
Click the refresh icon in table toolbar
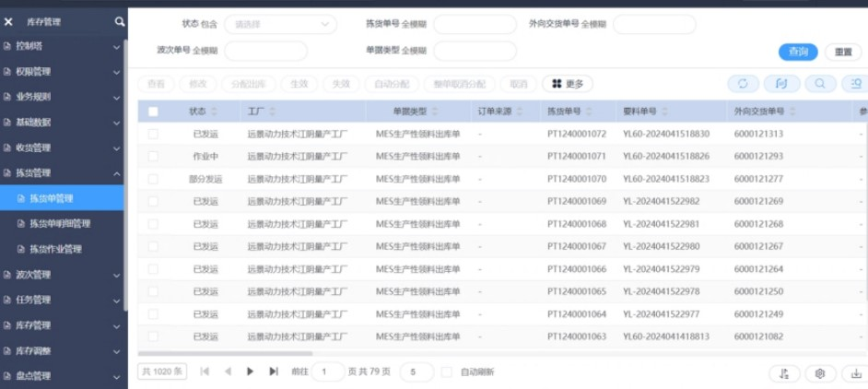(742, 84)
